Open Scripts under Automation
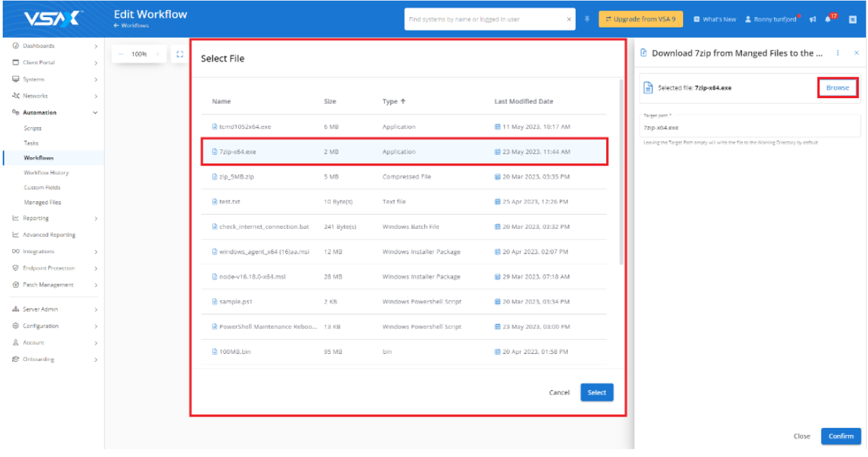Image resolution: width=868 pixels, height=457 pixels. pos(33,129)
